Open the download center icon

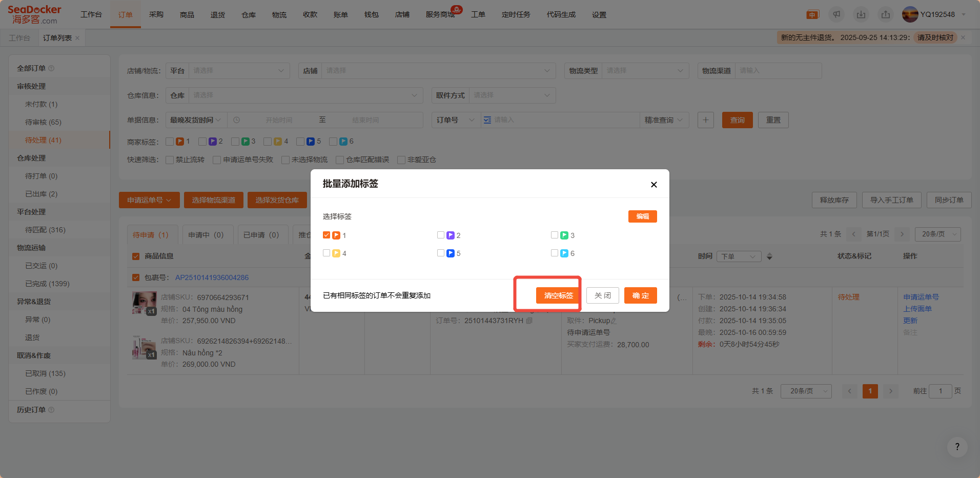pyautogui.click(x=861, y=14)
